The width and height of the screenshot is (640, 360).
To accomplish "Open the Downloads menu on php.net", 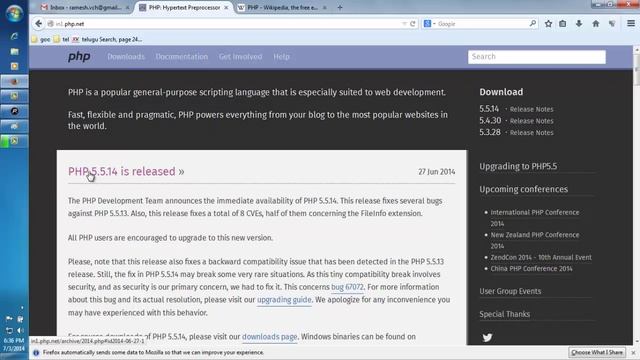I will point(126,57).
